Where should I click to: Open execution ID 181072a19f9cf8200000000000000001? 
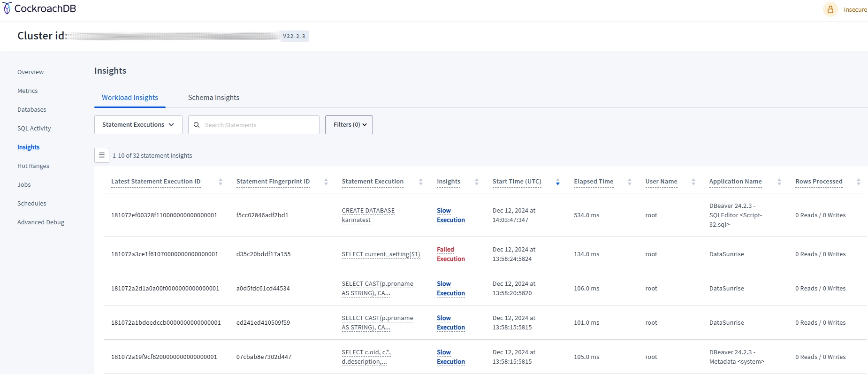pos(164,357)
